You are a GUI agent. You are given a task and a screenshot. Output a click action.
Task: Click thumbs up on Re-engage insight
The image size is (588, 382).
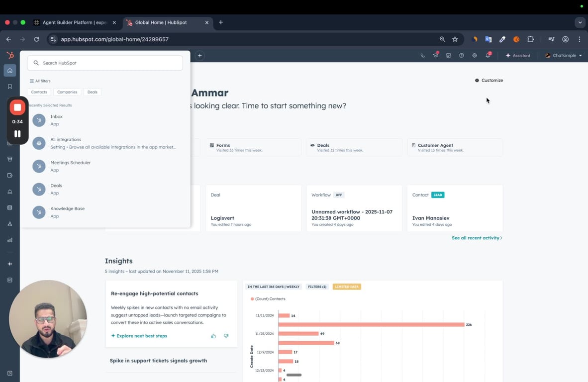coord(214,336)
